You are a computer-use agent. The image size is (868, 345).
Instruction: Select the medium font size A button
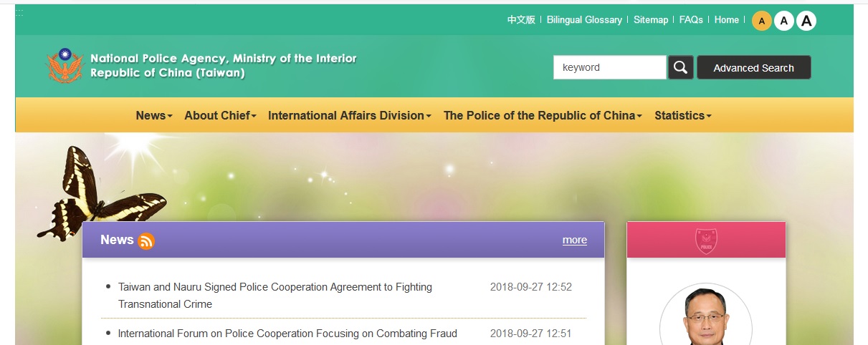(x=783, y=21)
